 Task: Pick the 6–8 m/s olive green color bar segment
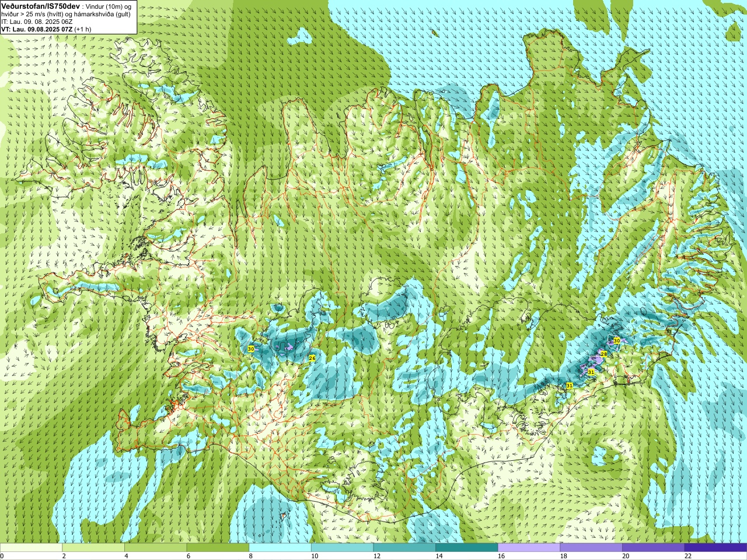coord(218,548)
